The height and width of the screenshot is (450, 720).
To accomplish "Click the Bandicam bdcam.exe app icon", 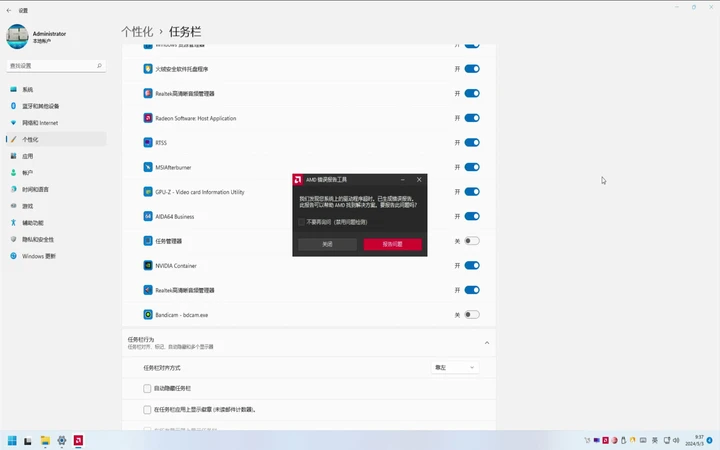I will 148,315.
